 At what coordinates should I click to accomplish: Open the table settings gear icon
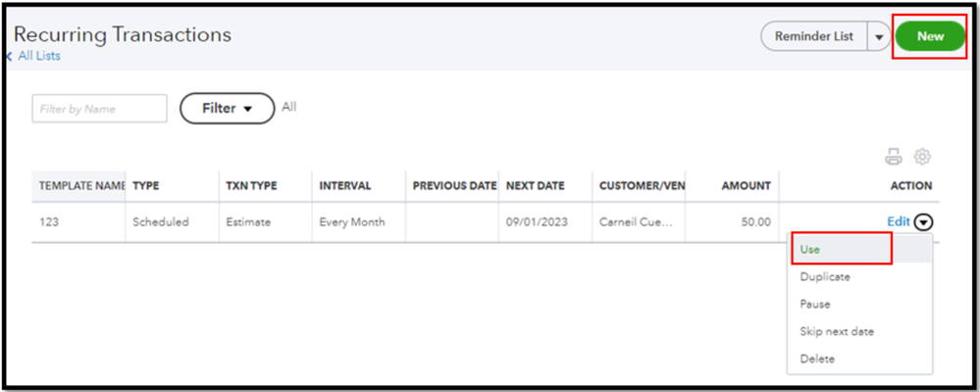pyautogui.click(x=922, y=157)
